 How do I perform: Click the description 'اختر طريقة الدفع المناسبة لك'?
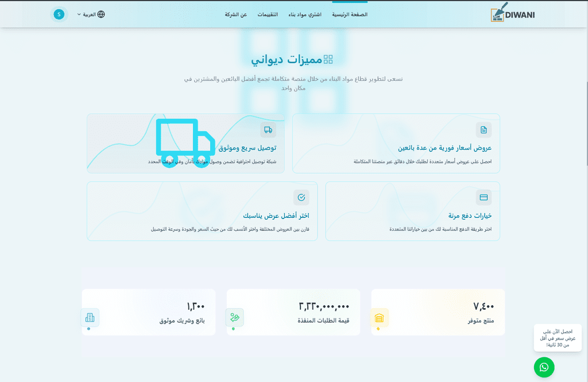point(440,229)
